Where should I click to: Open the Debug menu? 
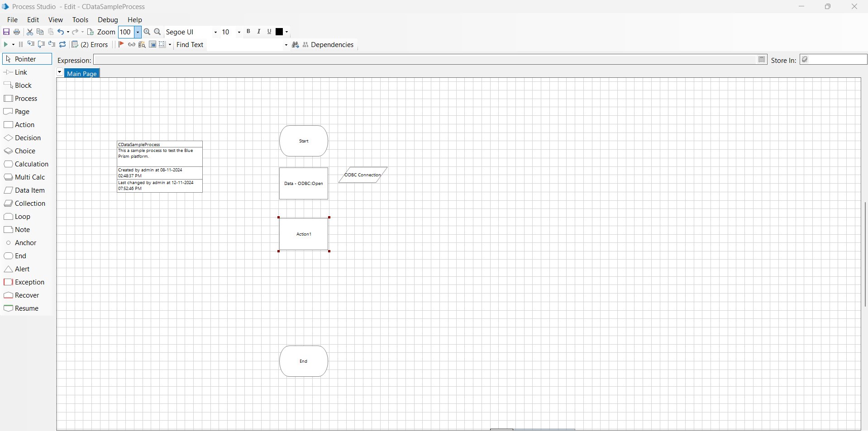pos(108,20)
